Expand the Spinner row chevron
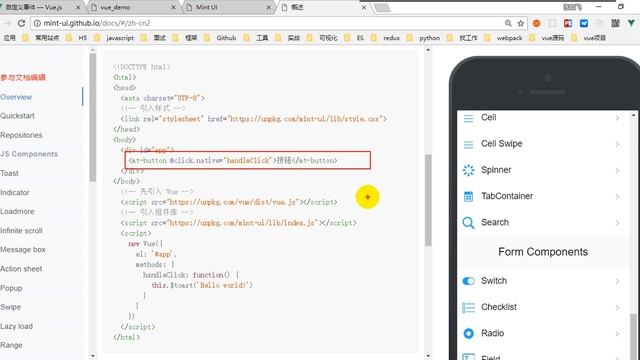Screen dimensions: 640x360 pos(618,170)
